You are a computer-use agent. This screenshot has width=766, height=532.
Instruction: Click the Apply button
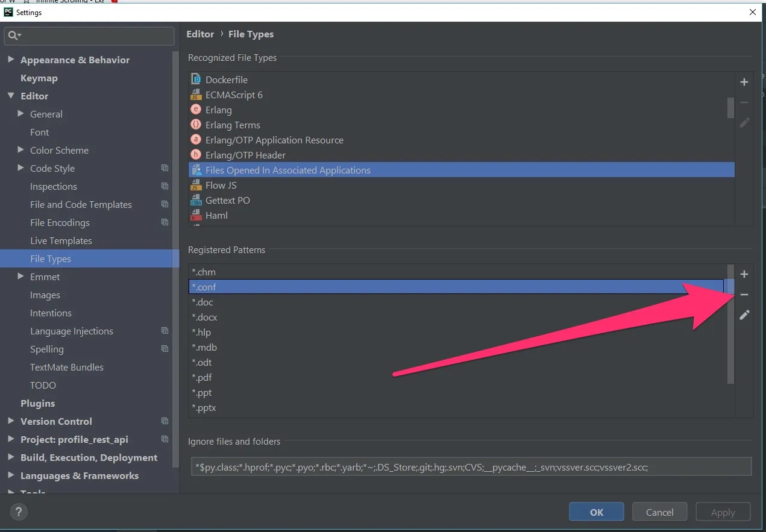[x=723, y=512]
